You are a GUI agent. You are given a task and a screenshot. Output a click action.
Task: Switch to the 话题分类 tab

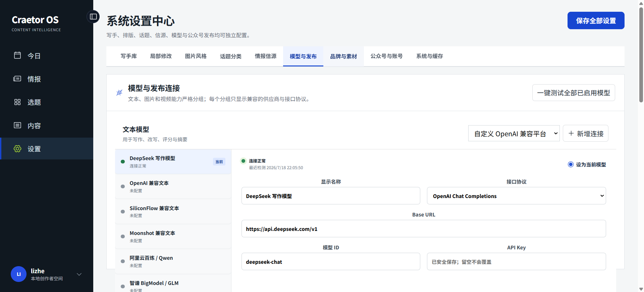click(231, 56)
